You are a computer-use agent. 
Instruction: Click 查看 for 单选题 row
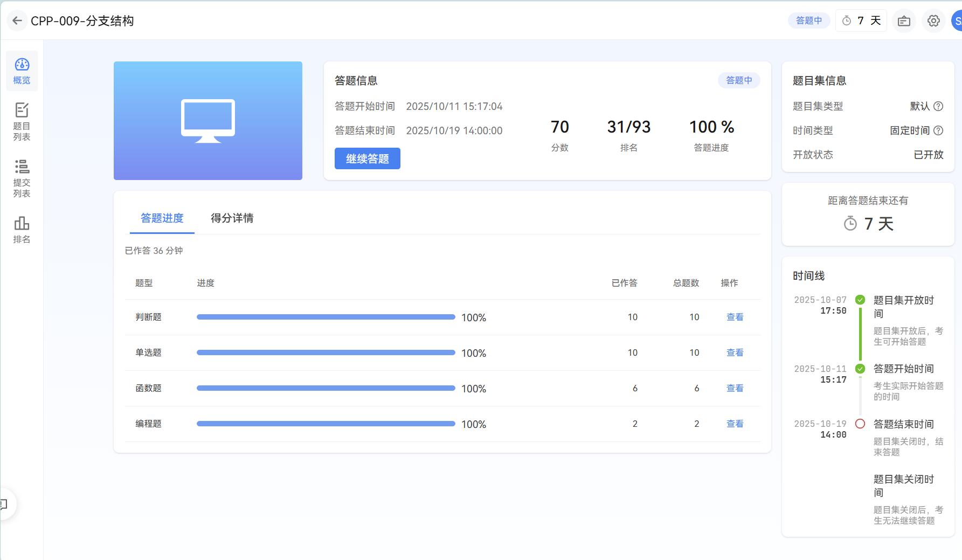[x=735, y=352]
